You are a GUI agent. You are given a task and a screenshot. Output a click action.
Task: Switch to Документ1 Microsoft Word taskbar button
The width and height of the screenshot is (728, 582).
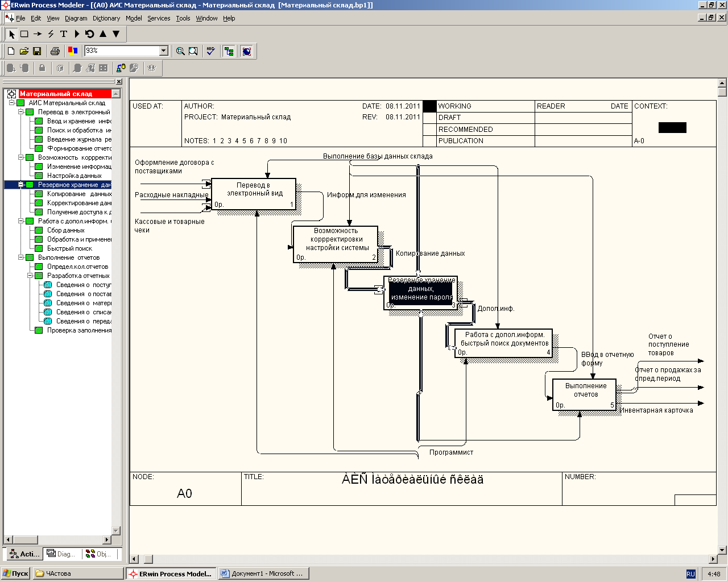pos(264,573)
